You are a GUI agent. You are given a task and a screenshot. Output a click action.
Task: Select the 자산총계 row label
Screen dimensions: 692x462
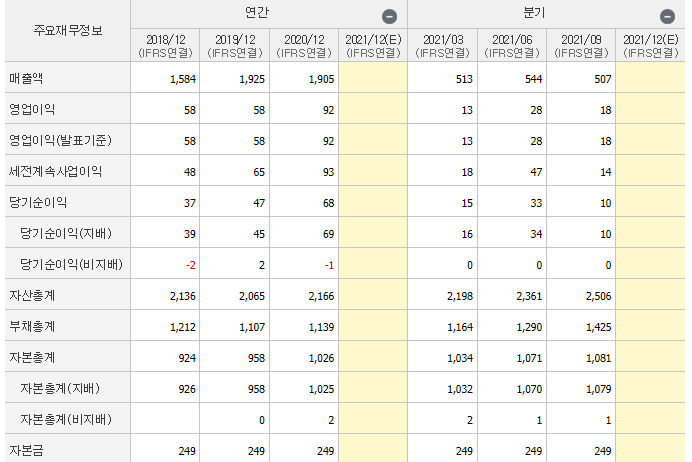coord(32,296)
